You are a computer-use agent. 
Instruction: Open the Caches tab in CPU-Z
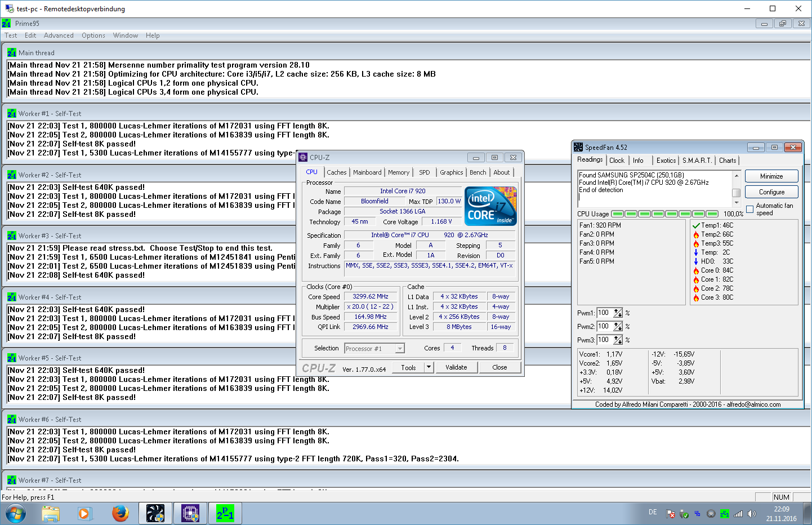[337, 172]
